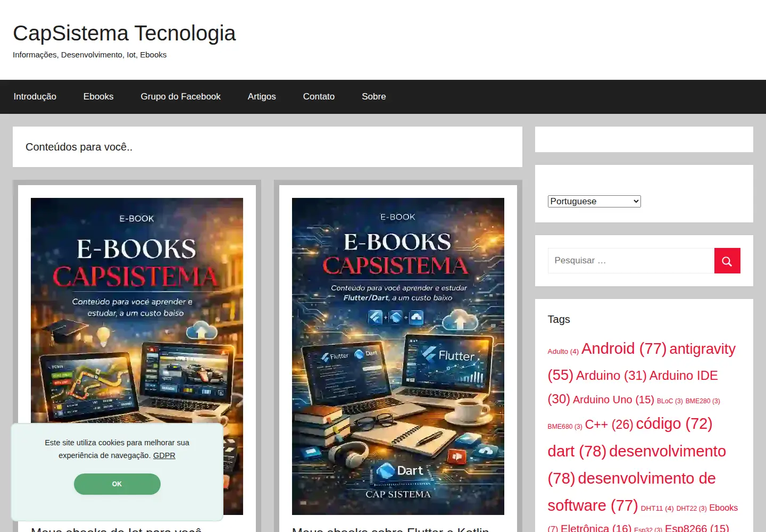Click the Adulto (4) tag

563,352
